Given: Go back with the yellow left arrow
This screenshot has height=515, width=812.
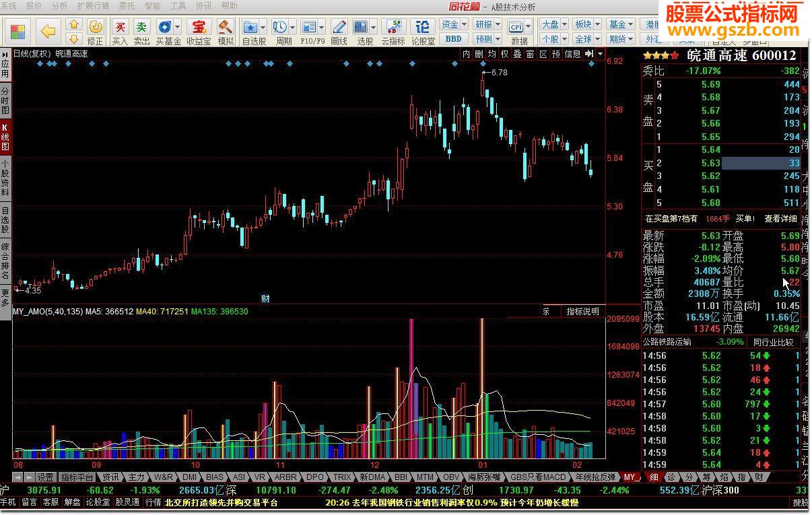Looking at the screenshot, I should [48, 31].
